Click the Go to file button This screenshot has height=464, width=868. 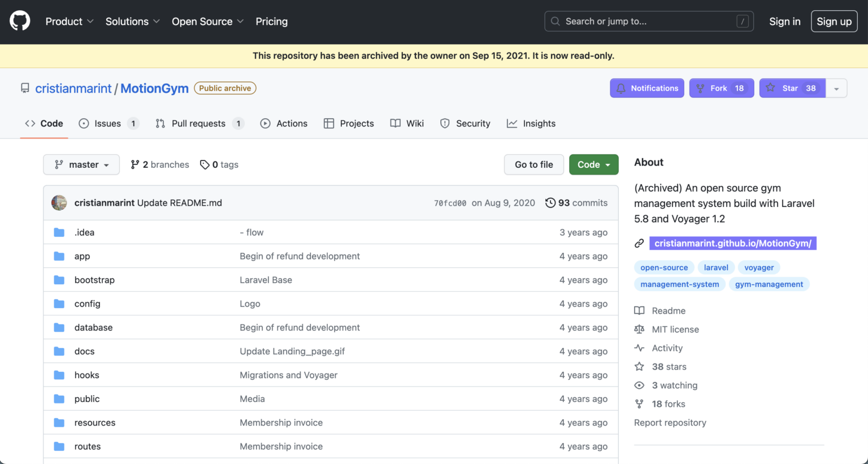[533, 164]
